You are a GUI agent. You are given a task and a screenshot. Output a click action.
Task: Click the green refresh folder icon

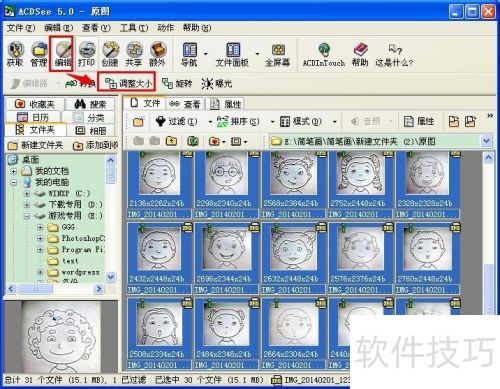click(x=192, y=141)
